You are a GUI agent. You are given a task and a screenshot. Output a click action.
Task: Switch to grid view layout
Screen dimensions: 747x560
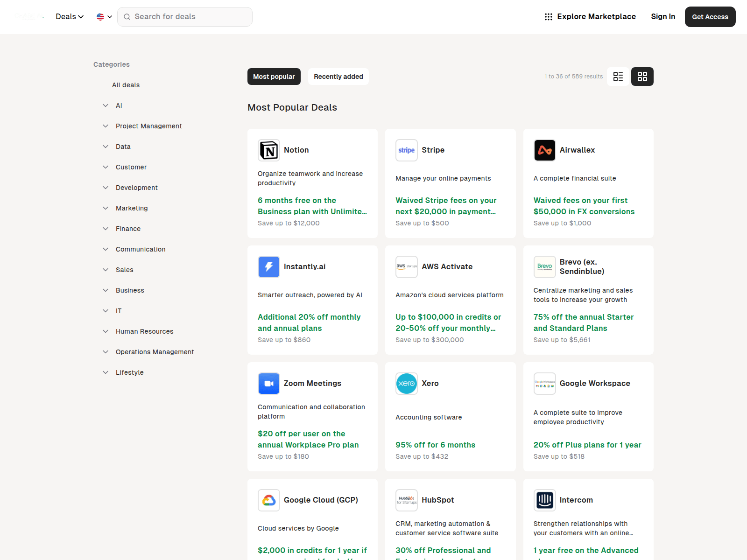[x=642, y=77]
